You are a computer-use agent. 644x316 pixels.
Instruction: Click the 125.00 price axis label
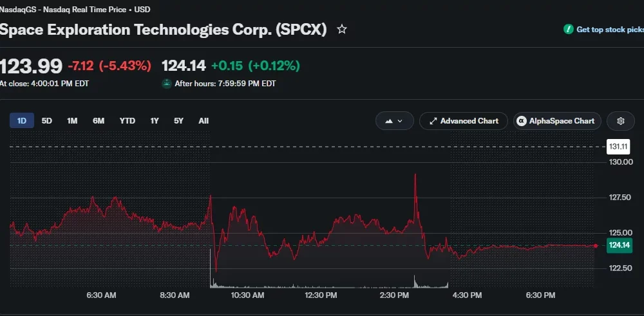click(x=620, y=233)
